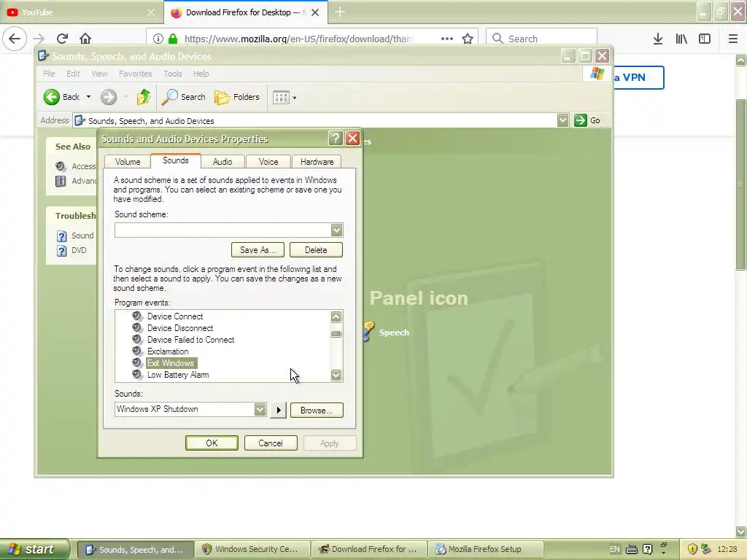Confirm dialog with OK button
This screenshot has height=560, width=747.
pos(212,443)
